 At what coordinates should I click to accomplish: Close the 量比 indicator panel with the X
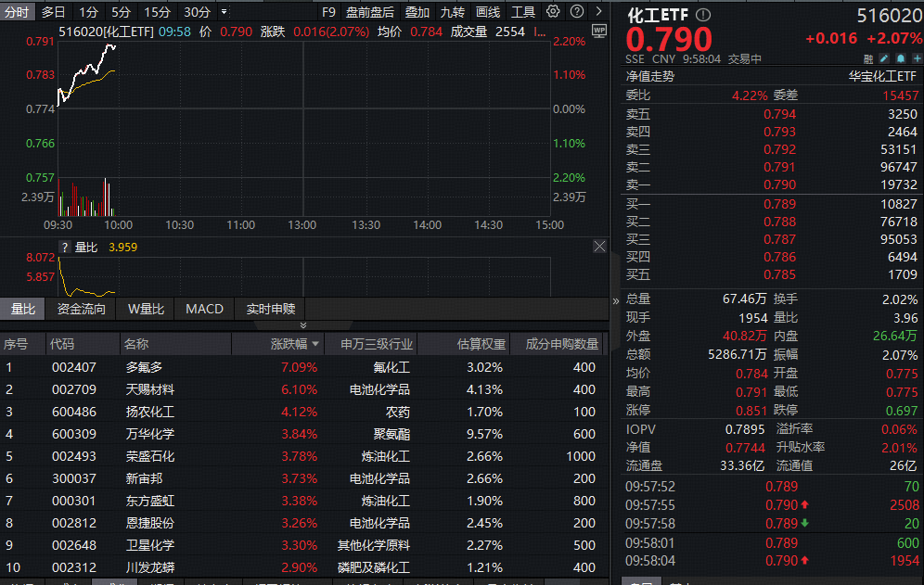click(599, 246)
